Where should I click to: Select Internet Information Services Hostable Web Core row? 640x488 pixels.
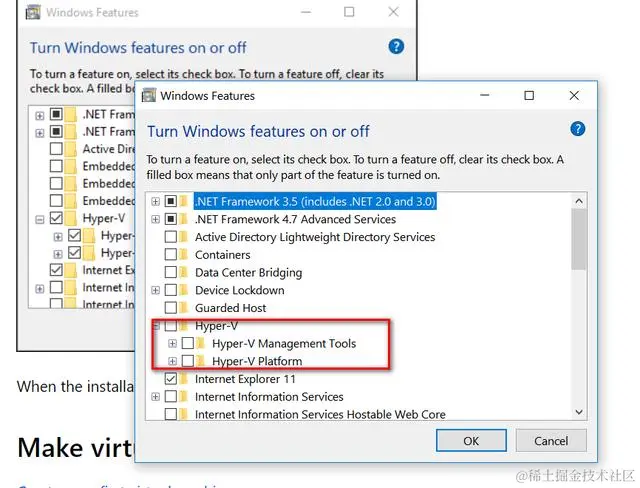click(x=320, y=414)
